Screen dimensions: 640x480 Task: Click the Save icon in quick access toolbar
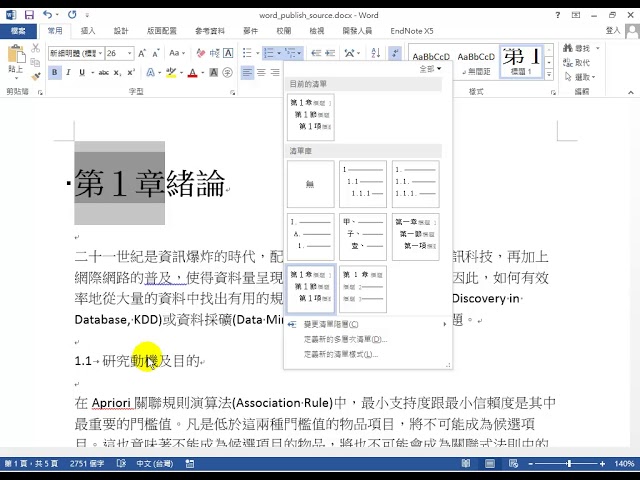(29, 15)
